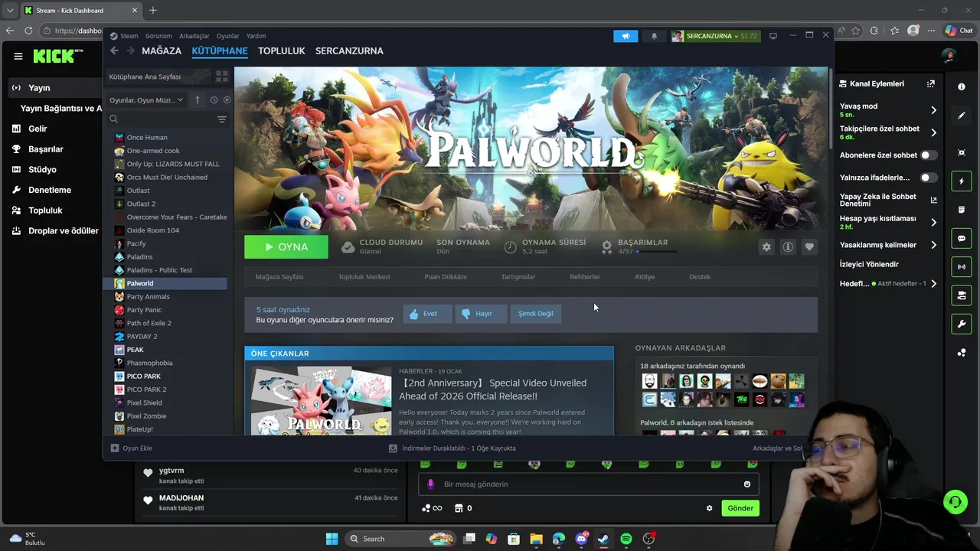Open Palworld game settings gear icon
The height and width of the screenshot is (551, 980).
(766, 246)
